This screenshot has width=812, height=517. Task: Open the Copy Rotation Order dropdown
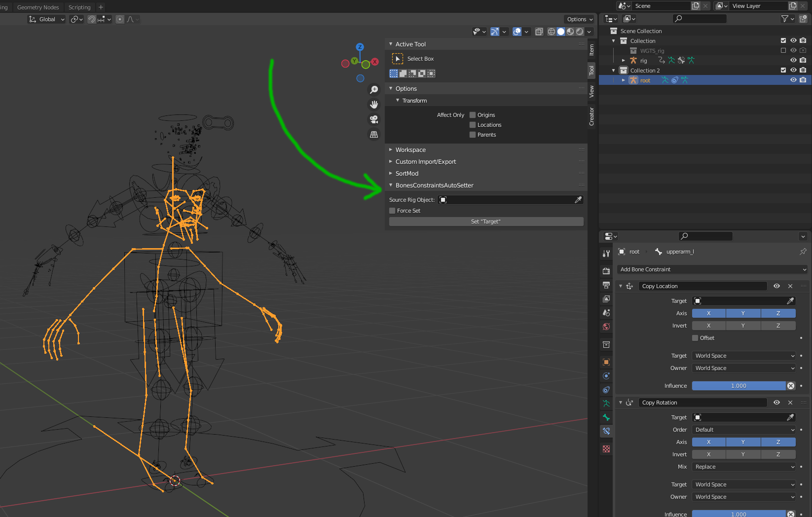point(743,430)
